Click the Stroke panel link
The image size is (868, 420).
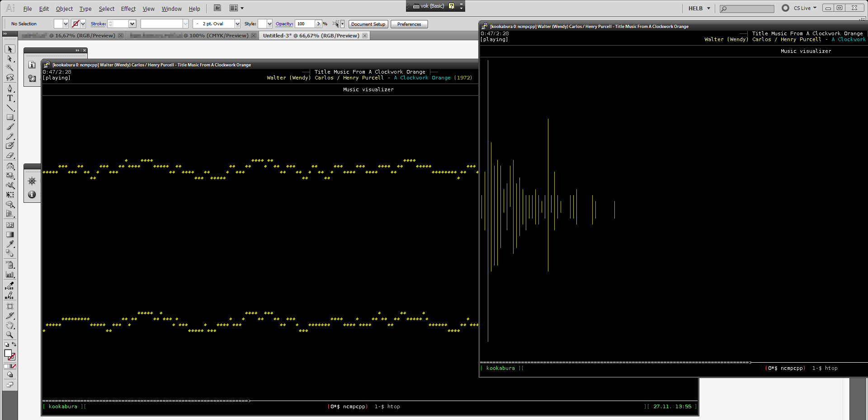coord(98,24)
